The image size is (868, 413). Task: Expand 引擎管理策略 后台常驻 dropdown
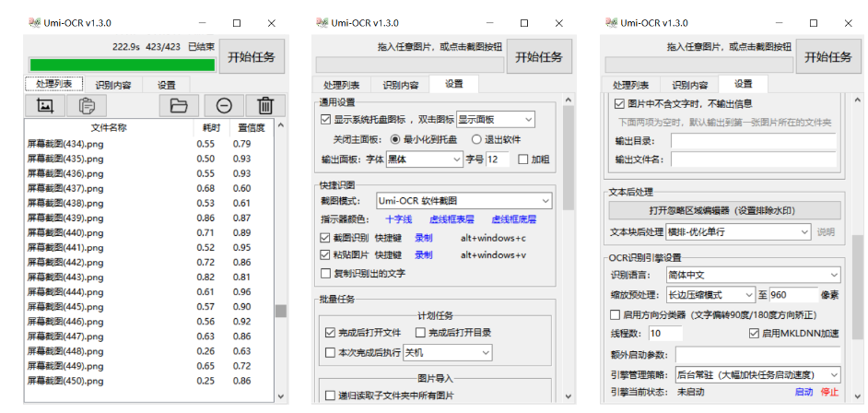(x=757, y=374)
